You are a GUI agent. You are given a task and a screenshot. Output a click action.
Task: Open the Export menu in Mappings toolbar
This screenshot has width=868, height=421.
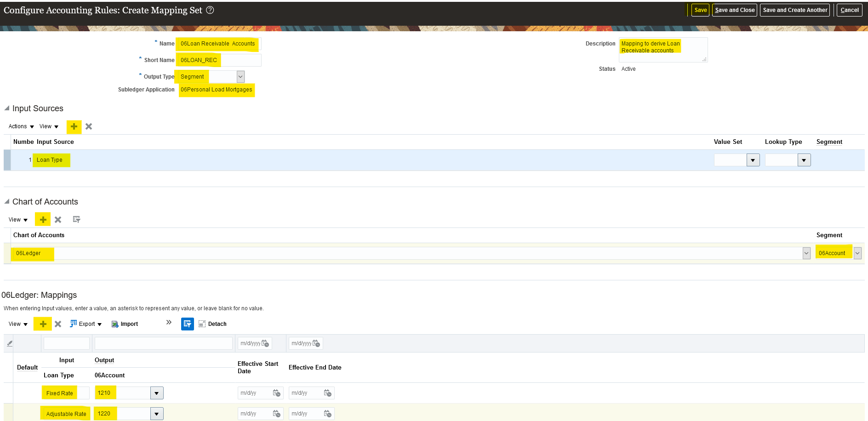(86, 324)
